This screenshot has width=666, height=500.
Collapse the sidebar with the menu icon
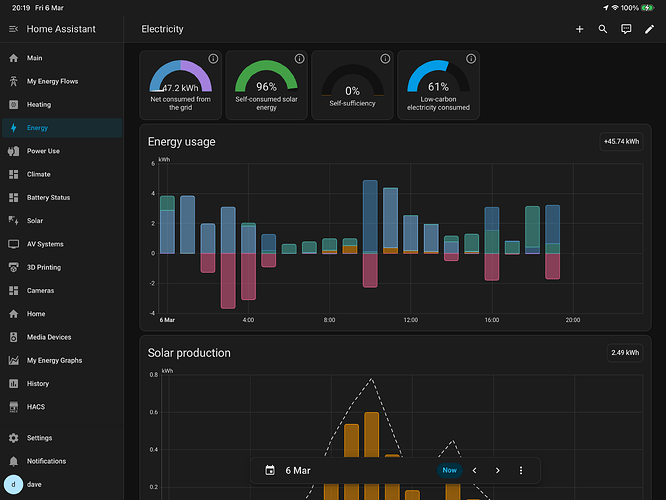click(x=14, y=29)
